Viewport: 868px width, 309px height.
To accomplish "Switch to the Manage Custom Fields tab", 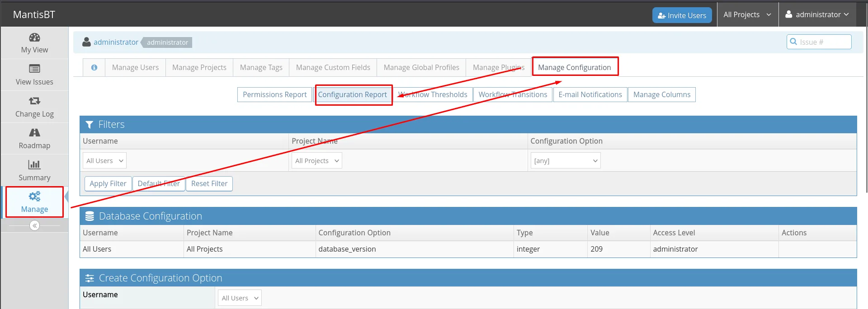I will [333, 67].
